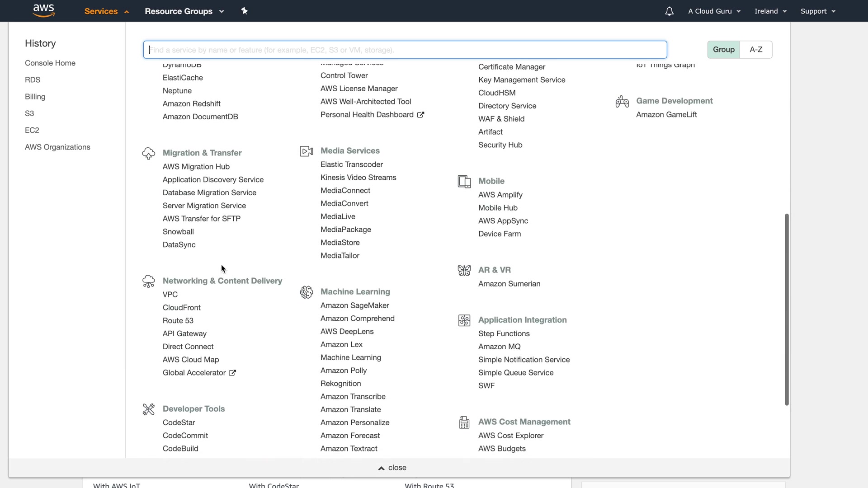Click the Game Development controller icon
Image resolution: width=868 pixels, height=488 pixels.
pyautogui.click(x=622, y=102)
